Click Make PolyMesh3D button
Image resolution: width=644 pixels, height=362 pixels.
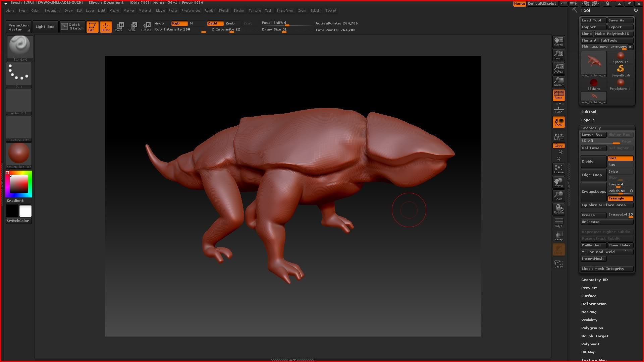click(613, 34)
